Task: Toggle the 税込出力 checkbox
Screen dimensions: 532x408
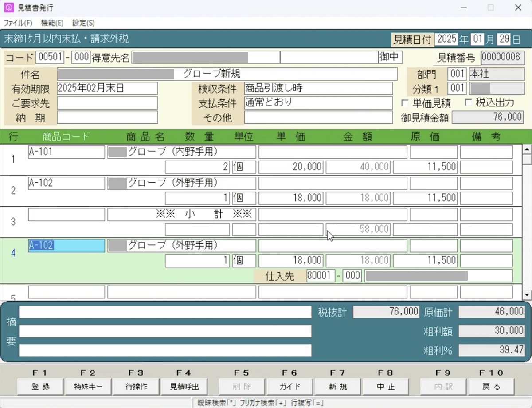Action: coord(468,103)
